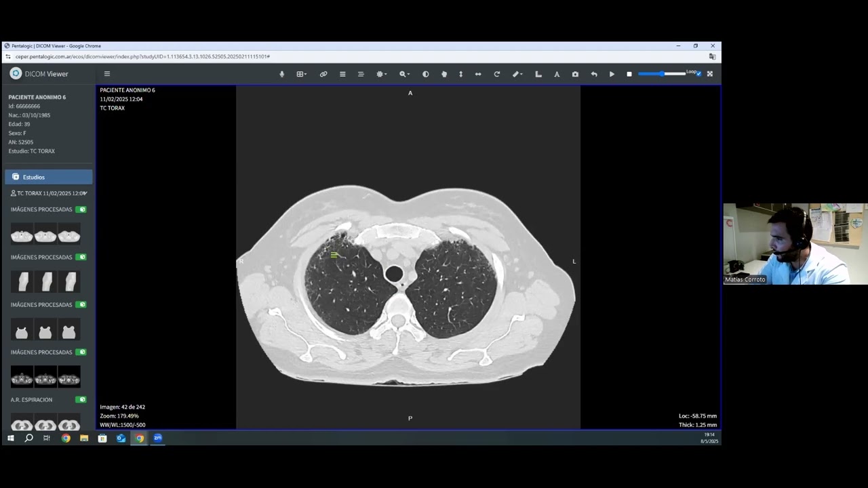
Task: Open File Explorer from the taskbar
Action: pos(84,438)
